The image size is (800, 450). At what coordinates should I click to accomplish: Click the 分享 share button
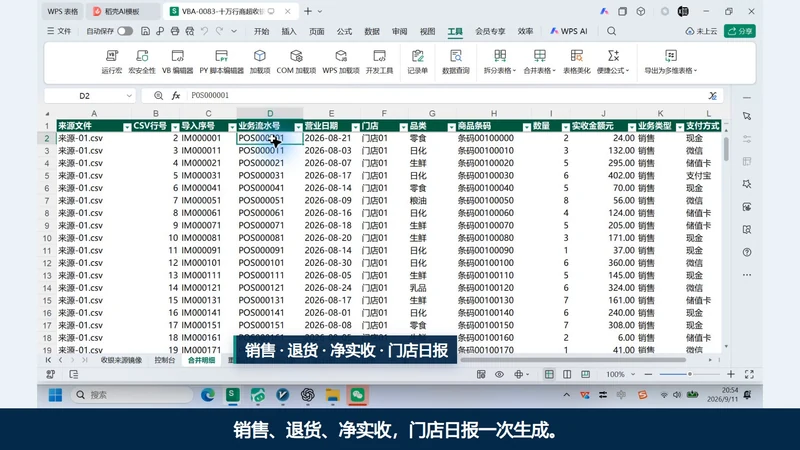[x=740, y=31]
